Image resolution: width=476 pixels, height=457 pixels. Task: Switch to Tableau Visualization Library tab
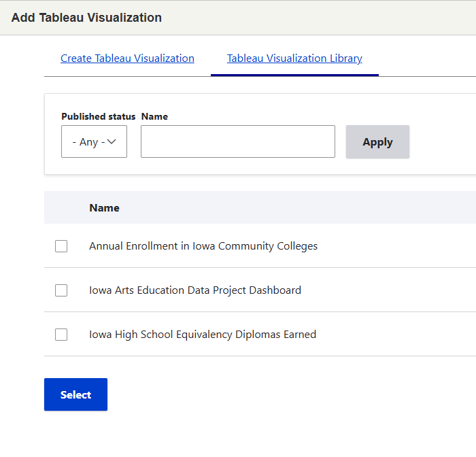coord(294,58)
